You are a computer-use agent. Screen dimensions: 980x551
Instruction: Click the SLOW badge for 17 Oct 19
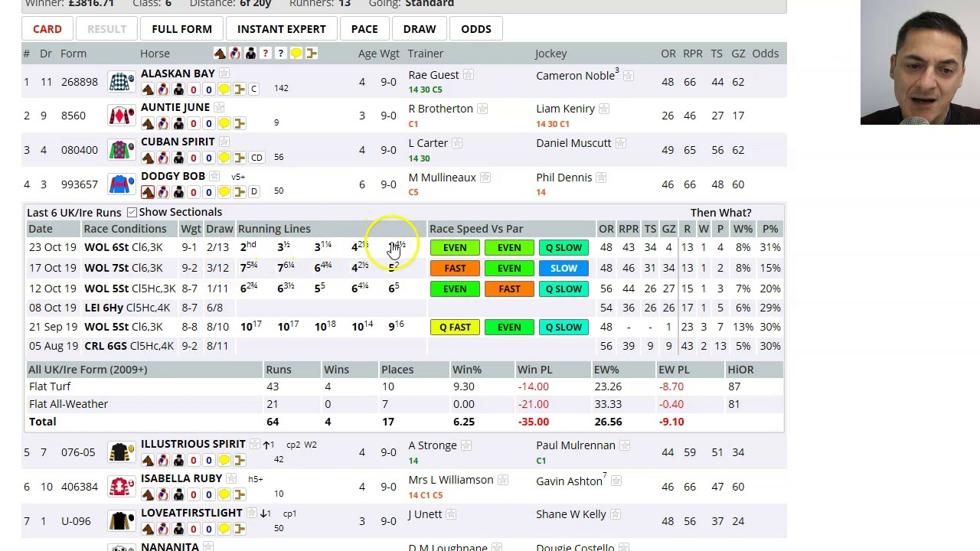coord(563,268)
